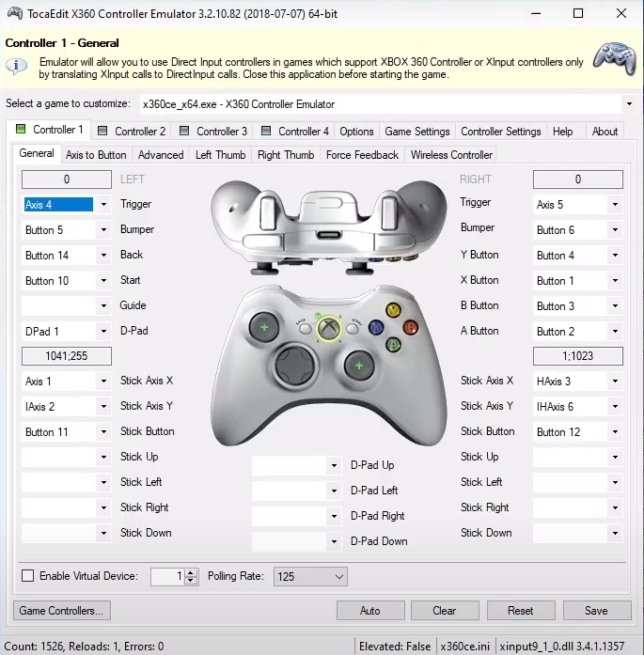The width and height of the screenshot is (644, 655).
Task: Click the x360ce.ini status bar entry
Action: [464, 647]
